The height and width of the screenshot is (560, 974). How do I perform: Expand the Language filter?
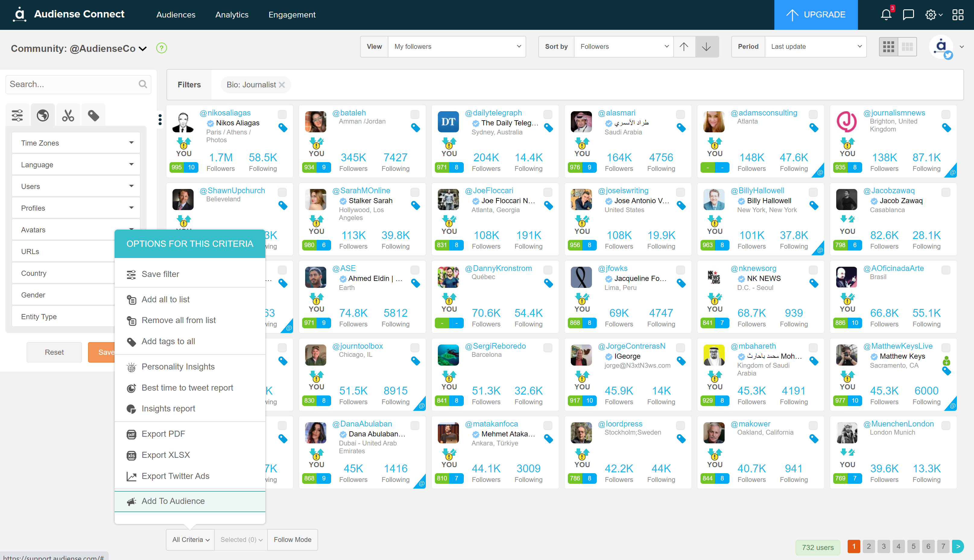pyautogui.click(x=76, y=165)
